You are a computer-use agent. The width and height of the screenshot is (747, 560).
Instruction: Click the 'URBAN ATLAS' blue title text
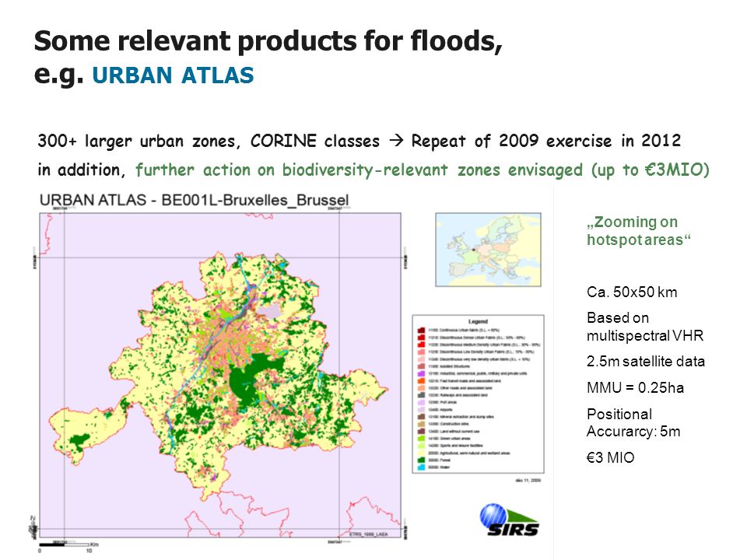click(x=173, y=75)
